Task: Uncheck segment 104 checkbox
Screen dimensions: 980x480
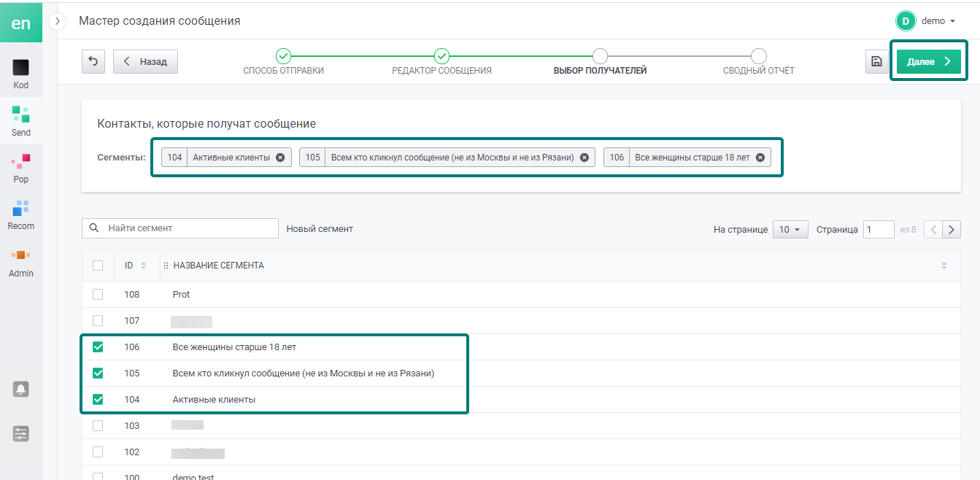Action: point(98,400)
